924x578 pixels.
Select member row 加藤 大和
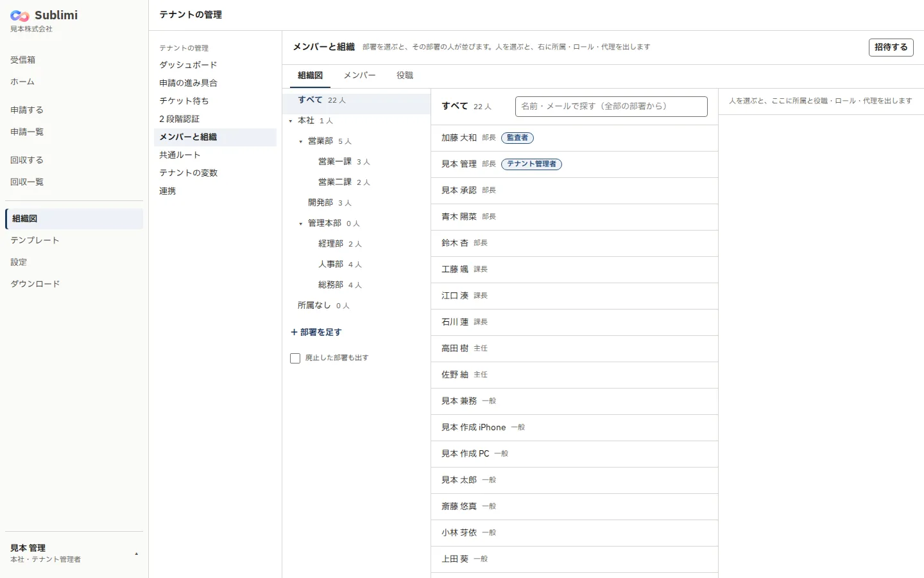click(574, 138)
